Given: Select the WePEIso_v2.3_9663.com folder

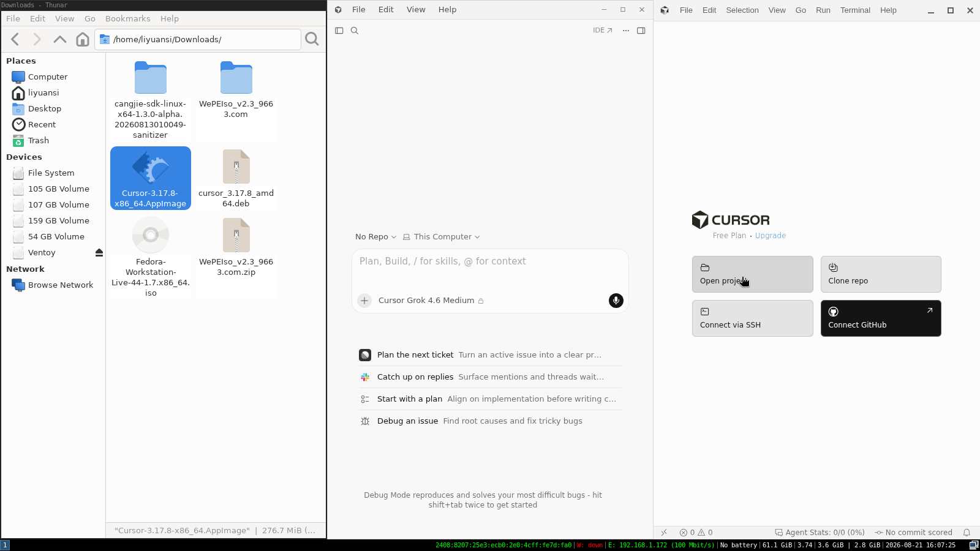Looking at the screenshot, I should [236, 89].
